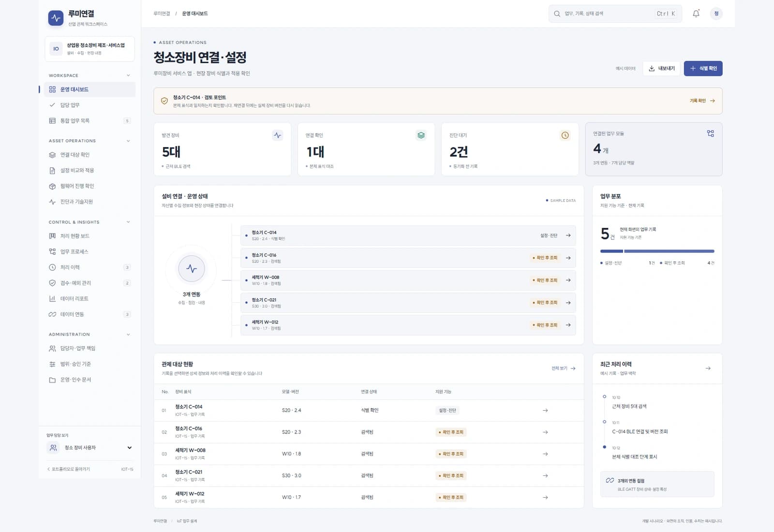Image resolution: width=774 pixels, height=532 pixels.
Task: Click 루미연결 breadcrumb link
Action: [x=162, y=14]
